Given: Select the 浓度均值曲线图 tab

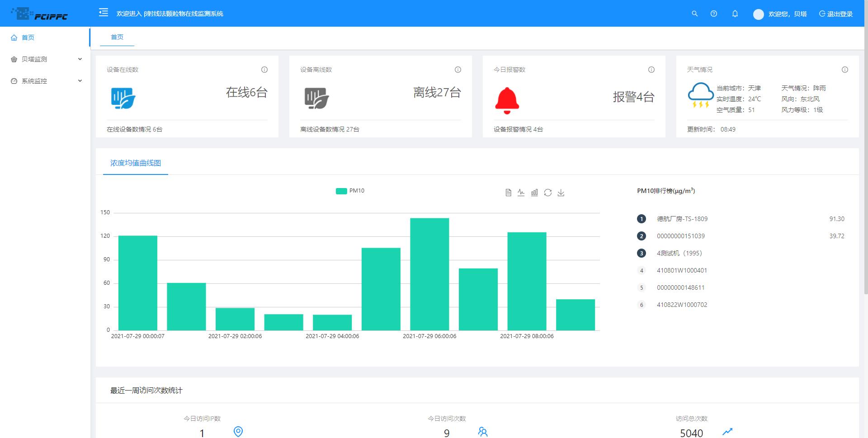Looking at the screenshot, I should [x=136, y=163].
